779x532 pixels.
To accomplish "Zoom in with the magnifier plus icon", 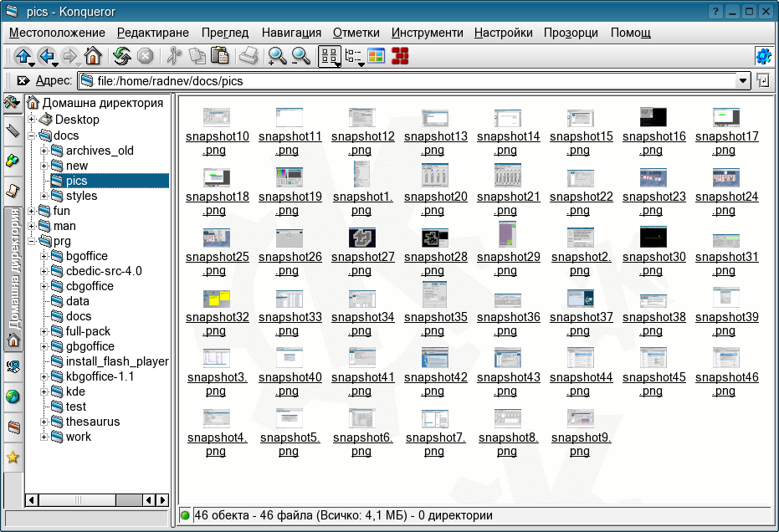I will [277, 56].
